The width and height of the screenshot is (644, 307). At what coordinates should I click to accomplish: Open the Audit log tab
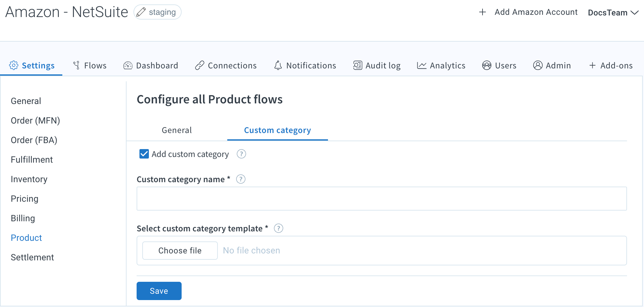pos(377,65)
